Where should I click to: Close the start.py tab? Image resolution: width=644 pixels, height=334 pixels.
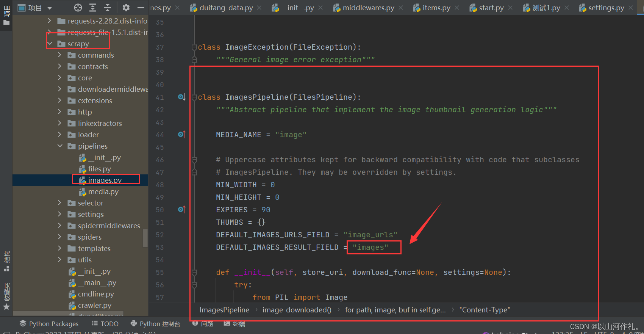[510, 8]
